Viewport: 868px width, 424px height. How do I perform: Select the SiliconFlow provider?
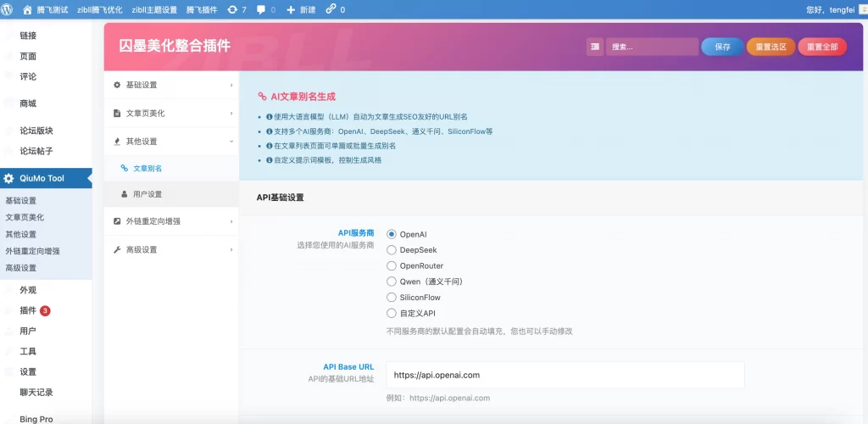pos(392,298)
